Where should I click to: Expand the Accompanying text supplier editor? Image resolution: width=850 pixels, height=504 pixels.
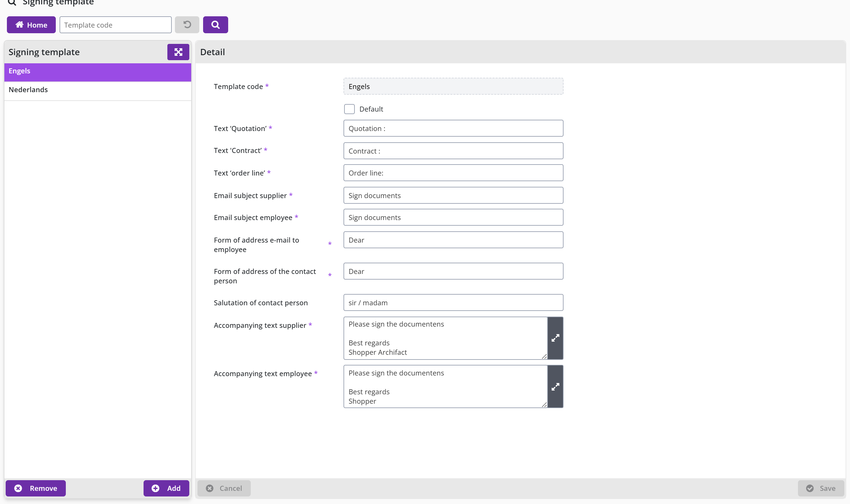(556, 338)
